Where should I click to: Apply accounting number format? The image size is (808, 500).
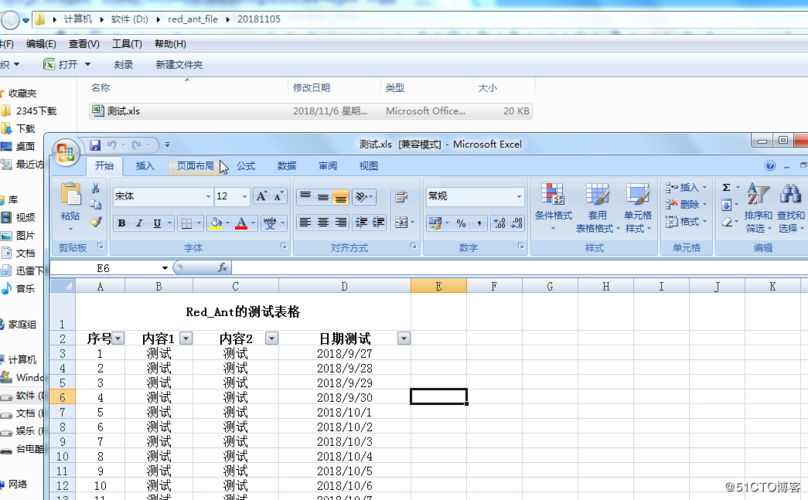[435, 223]
